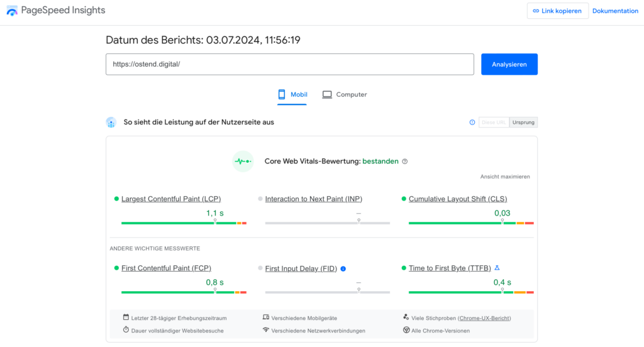644x347 pixels.
Task: Open the Chrome-UX-Bericht link
Action: (484, 319)
